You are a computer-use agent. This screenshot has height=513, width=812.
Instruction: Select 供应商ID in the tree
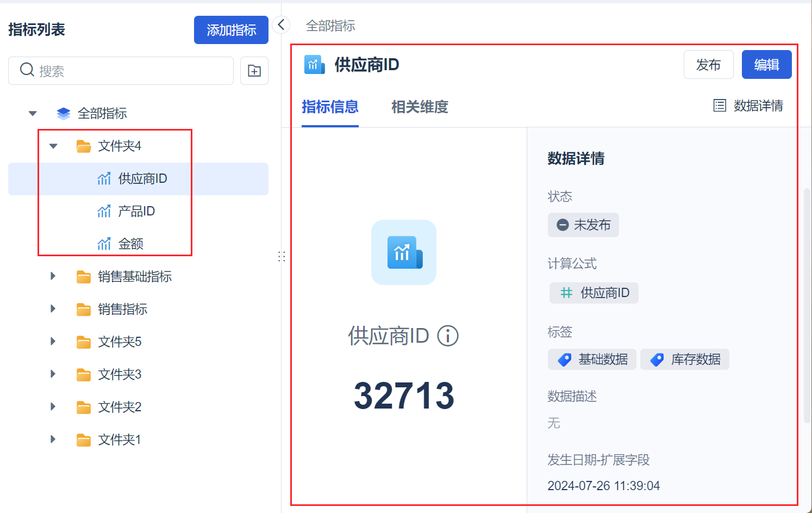138,178
